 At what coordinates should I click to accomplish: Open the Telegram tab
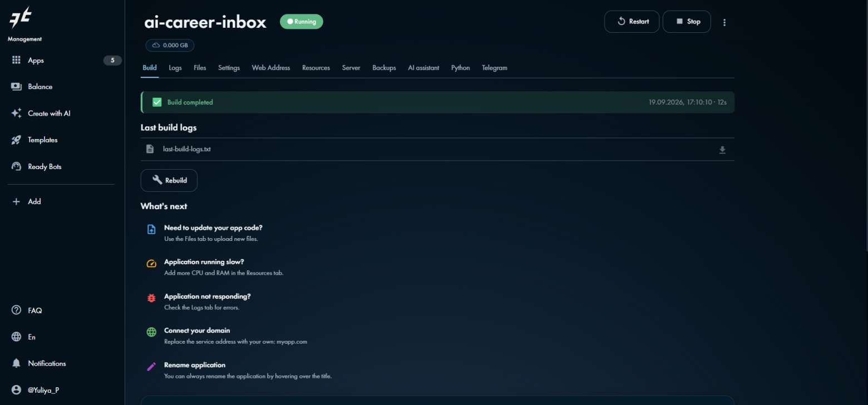pyautogui.click(x=495, y=68)
